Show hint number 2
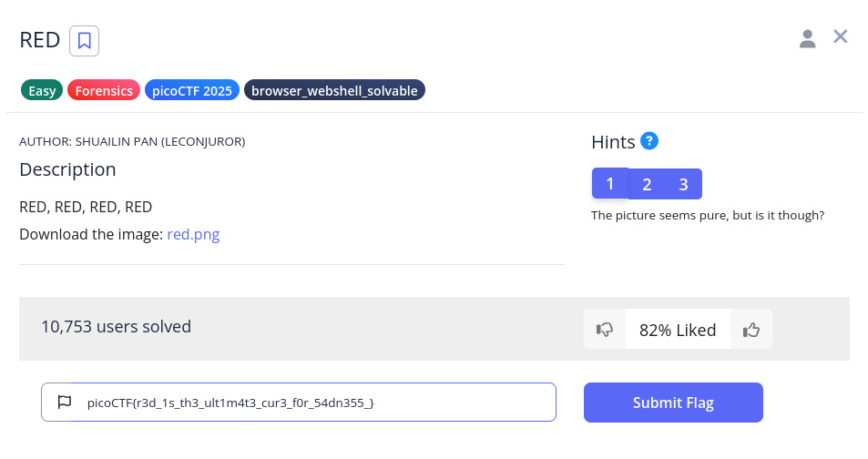 pos(647,184)
